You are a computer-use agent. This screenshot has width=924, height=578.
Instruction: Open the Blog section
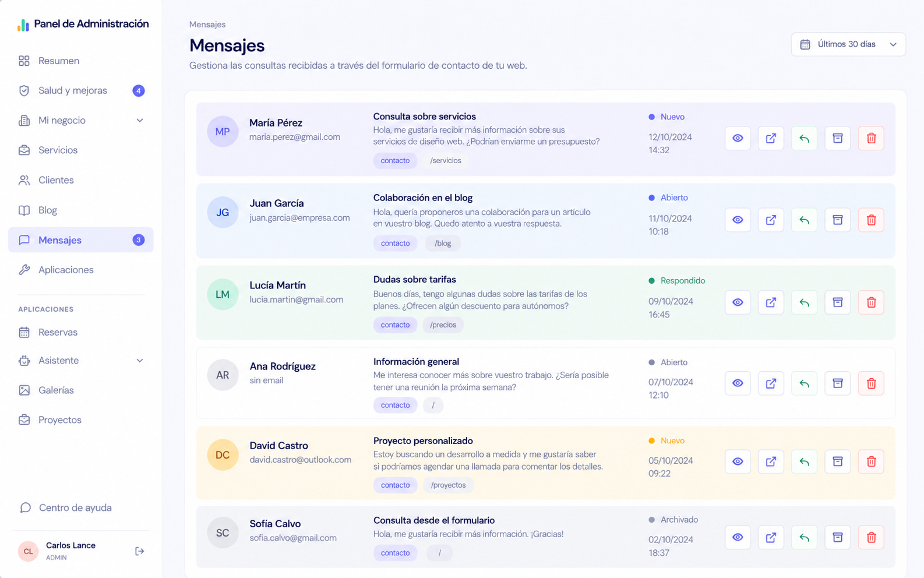pos(81,210)
